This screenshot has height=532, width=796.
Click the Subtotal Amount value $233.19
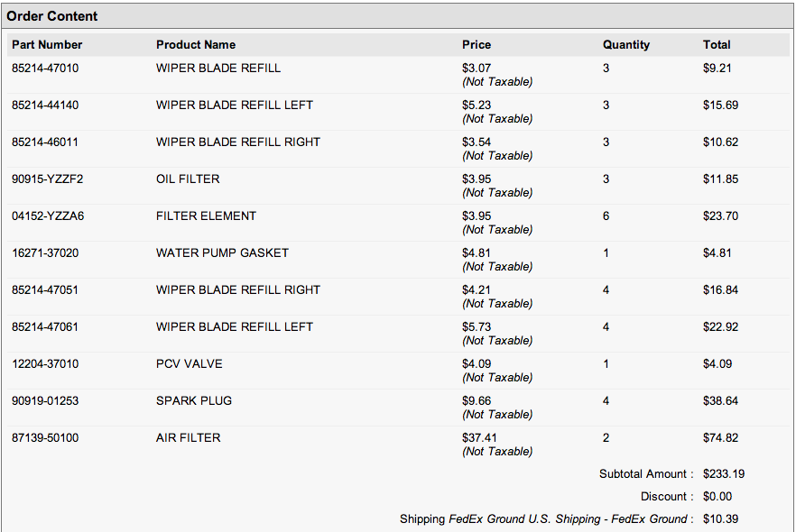click(x=724, y=474)
